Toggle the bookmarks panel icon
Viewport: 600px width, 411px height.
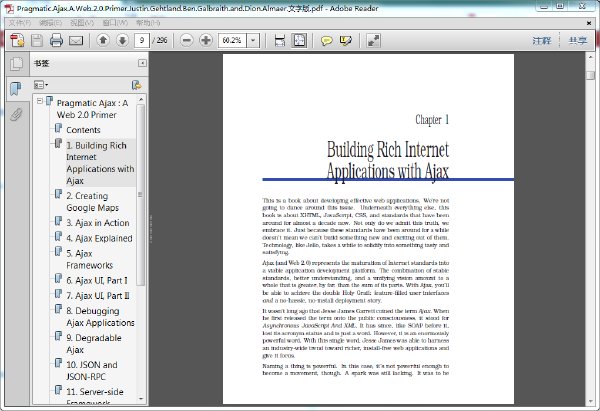[x=15, y=89]
